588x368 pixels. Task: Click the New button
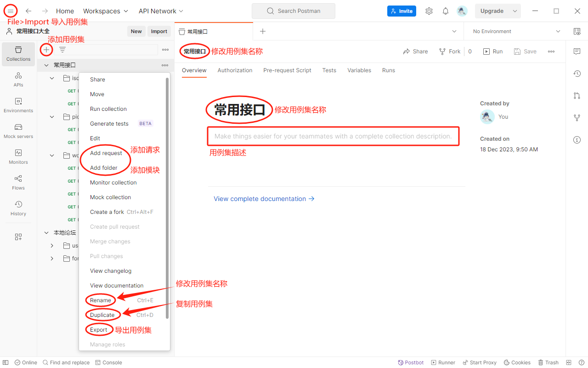pyautogui.click(x=136, y=31)
